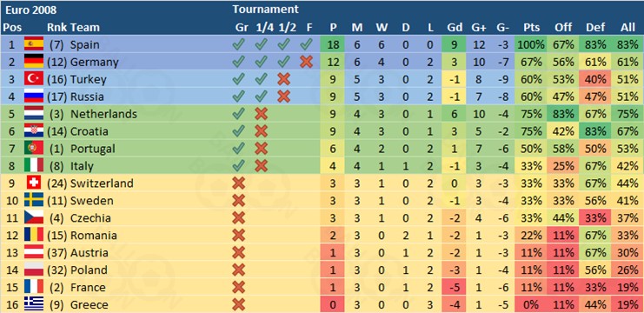Click the Tournament header label

pyautogui.click(x=265, y=9)
